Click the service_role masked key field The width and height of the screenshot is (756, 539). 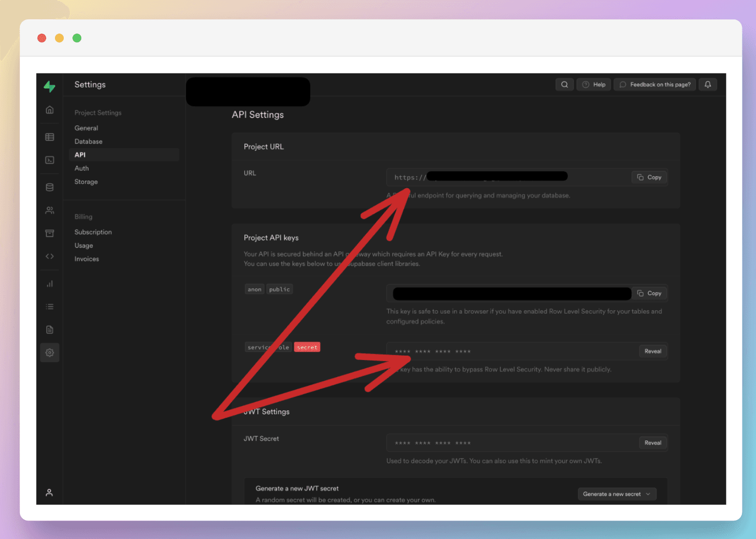pos(527,351)
